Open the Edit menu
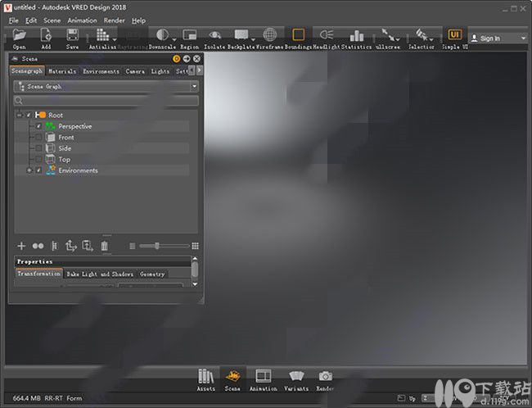532x408 pixels. tap(31, 20)
